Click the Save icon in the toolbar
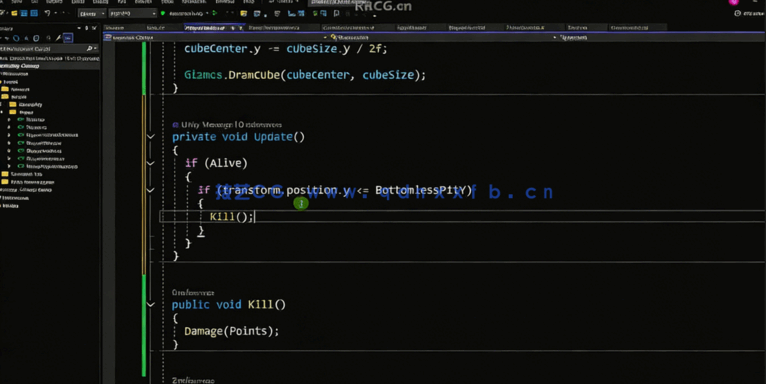This screenshot has width=766, height=384. 24,13
